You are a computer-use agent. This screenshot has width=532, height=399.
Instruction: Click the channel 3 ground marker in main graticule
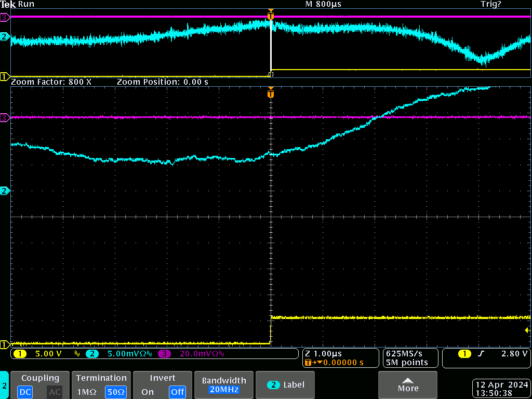(4, 118)
